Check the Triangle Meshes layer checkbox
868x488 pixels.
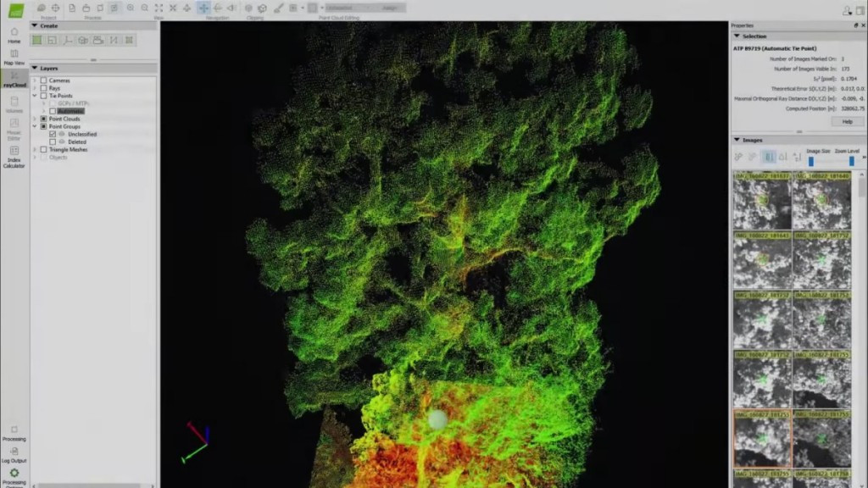[44, 149]
